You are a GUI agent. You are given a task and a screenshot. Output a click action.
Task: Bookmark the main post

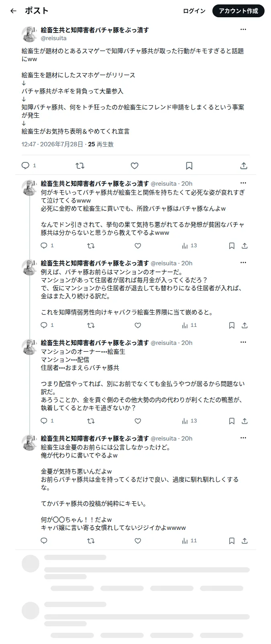(x=189, y=166)
